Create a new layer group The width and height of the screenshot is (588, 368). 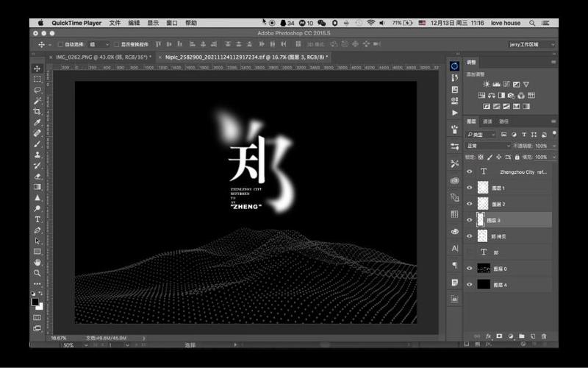point(522,336)
